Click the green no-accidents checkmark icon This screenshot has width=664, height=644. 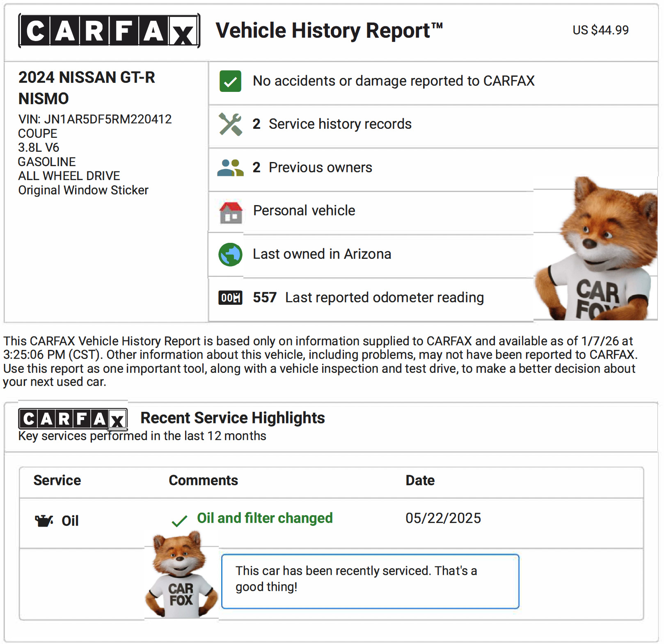click(x=230, y=81)
